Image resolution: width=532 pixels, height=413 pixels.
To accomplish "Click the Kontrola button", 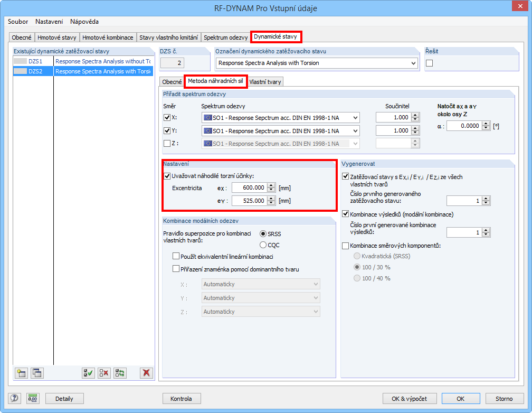I will coord(181,399).
